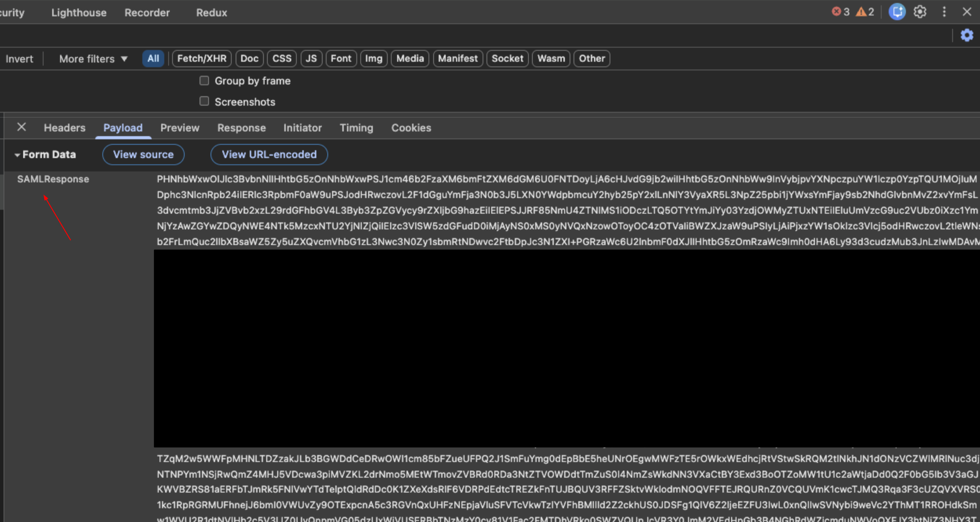The height and width of the screenshot is (522, 980).
Task: Switch to the Response tab
Action: click(x=242, y=128)
